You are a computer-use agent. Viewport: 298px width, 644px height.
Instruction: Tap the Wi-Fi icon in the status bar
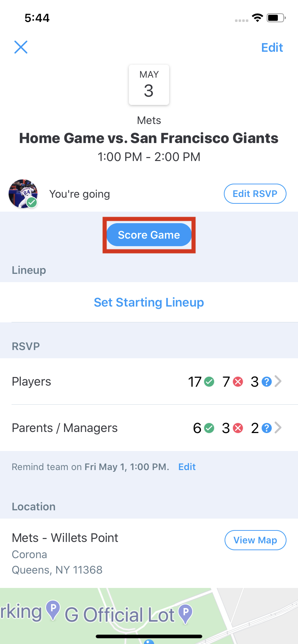tap(257, 18)
